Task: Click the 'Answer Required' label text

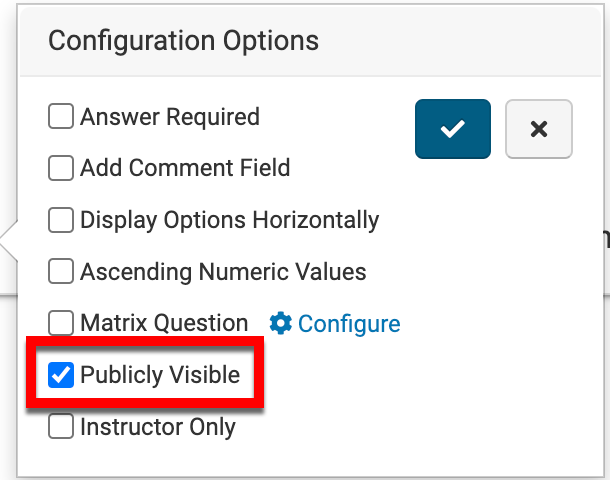Action: coord(170,117)
